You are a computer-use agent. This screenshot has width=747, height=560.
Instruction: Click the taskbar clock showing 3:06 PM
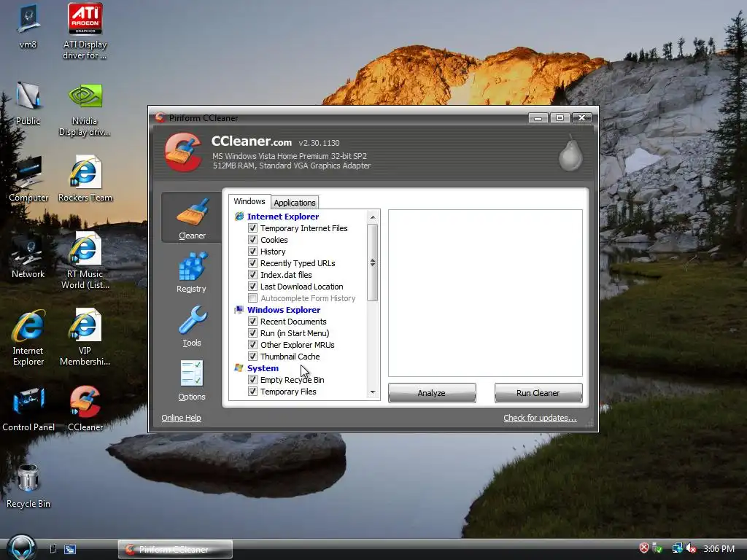[719, 548]
